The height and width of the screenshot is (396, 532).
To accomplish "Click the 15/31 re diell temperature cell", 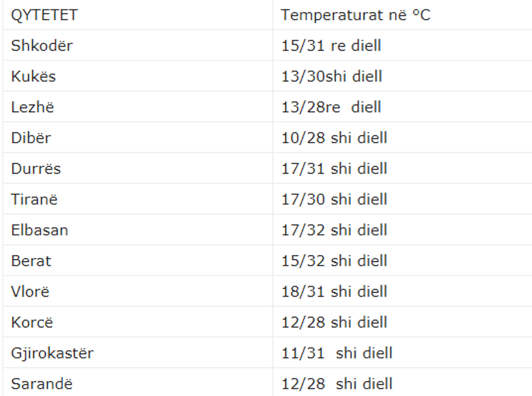I will [x=331, y=45].
